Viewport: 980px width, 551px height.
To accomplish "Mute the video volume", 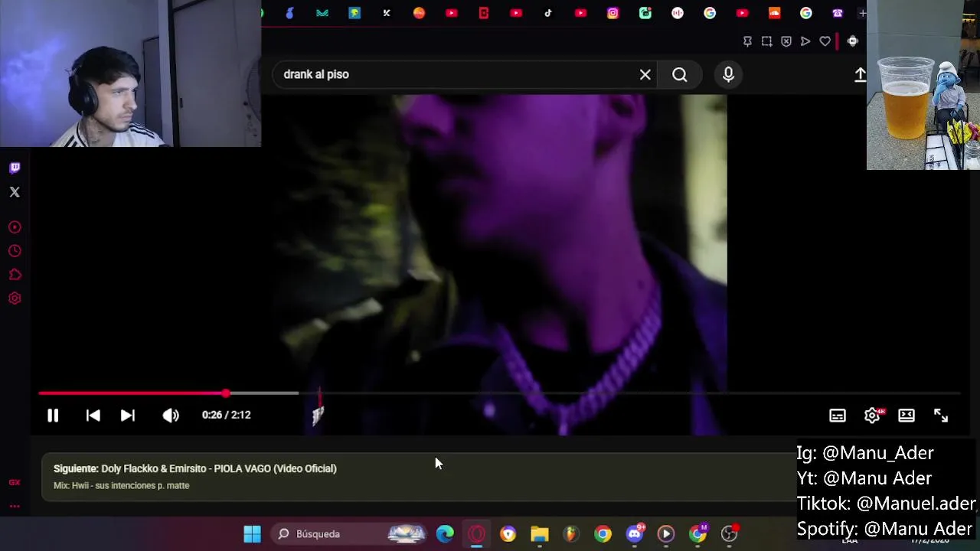I will tap(170, 415).
